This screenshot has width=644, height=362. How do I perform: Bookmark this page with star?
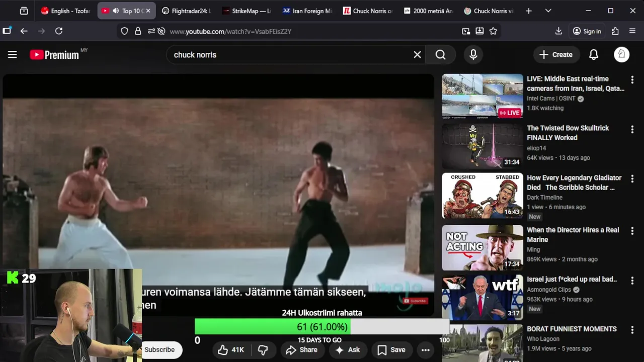pos(493,31)
